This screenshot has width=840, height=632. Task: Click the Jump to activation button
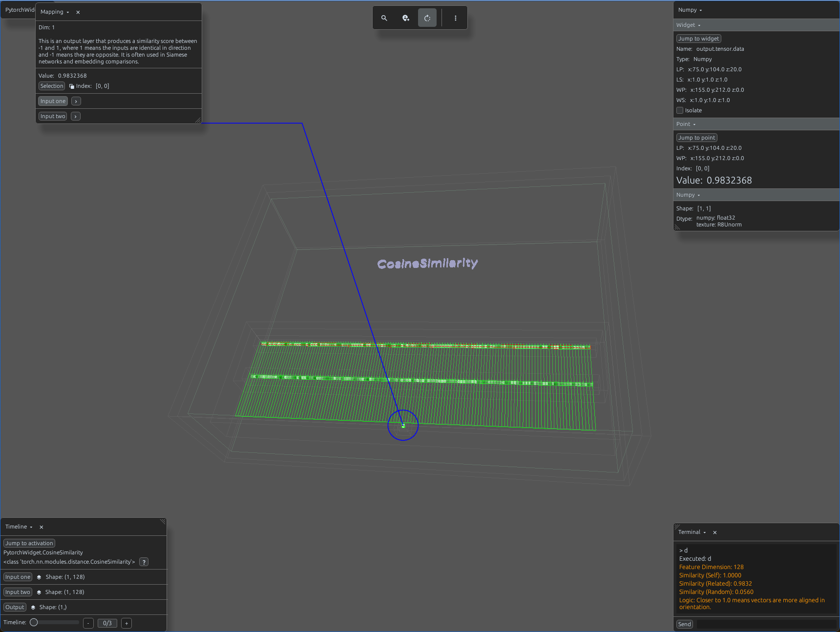29,543
